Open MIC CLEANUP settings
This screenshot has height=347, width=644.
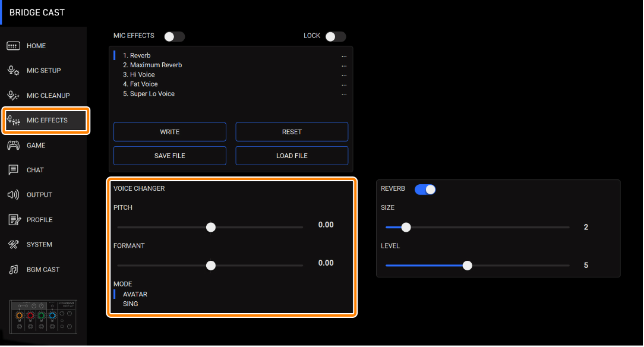coord(48,96)
